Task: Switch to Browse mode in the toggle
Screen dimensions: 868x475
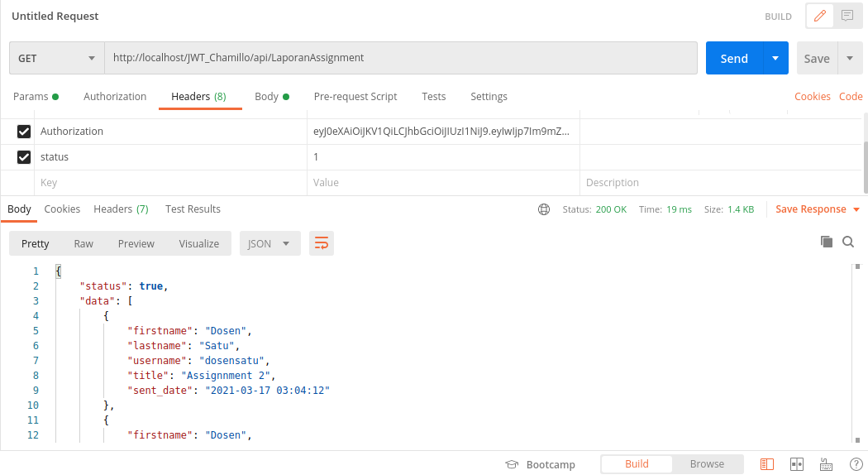Action: [x=707, y=464]
